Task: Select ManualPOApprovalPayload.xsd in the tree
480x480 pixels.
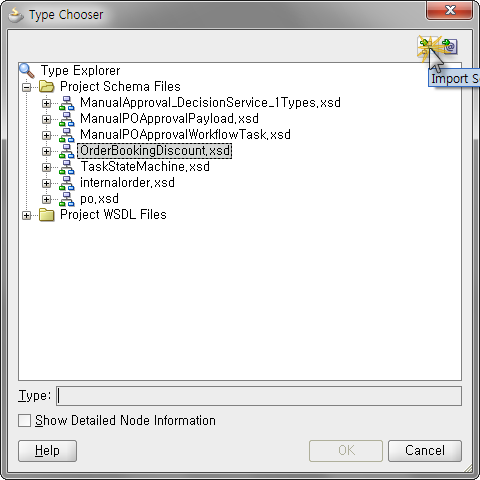Action: (169, 119)
